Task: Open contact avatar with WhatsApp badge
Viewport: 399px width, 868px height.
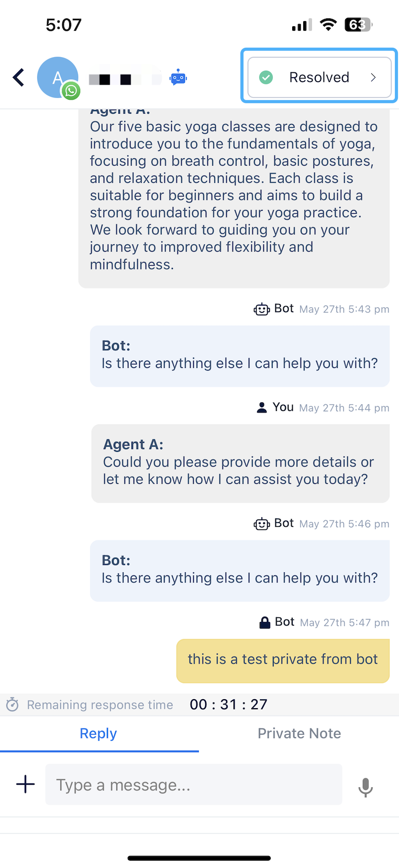Action: (58, 78)
